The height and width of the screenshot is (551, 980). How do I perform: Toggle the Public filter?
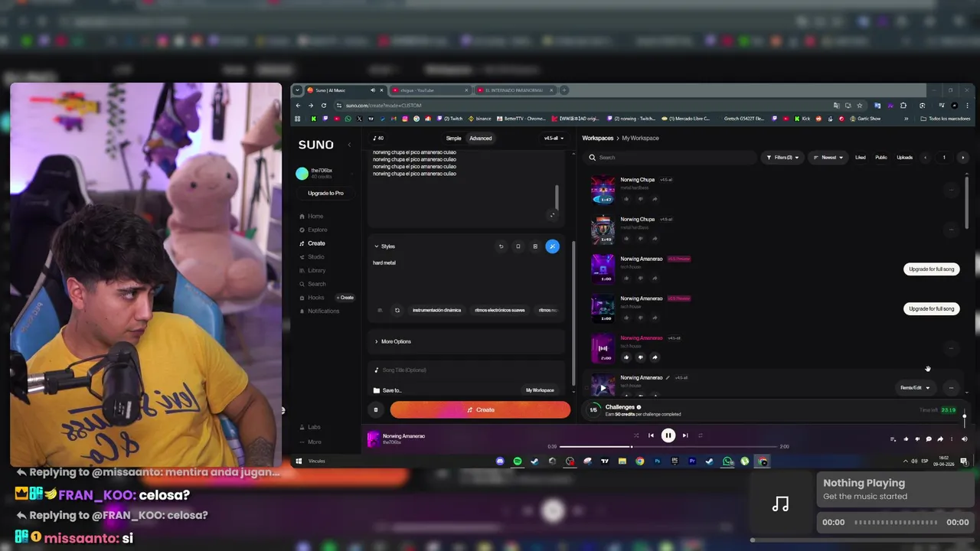click(881, 158)
